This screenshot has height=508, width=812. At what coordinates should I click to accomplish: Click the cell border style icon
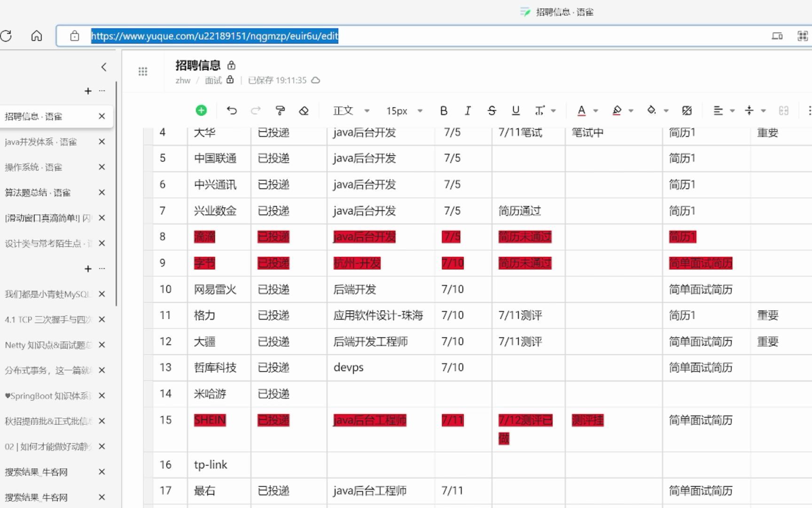(x=687, y=111)
